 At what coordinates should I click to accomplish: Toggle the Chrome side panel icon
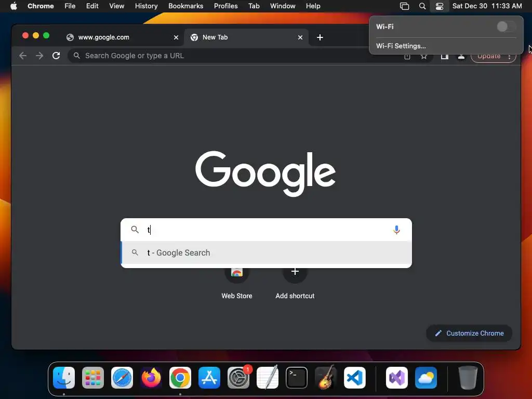445,56
